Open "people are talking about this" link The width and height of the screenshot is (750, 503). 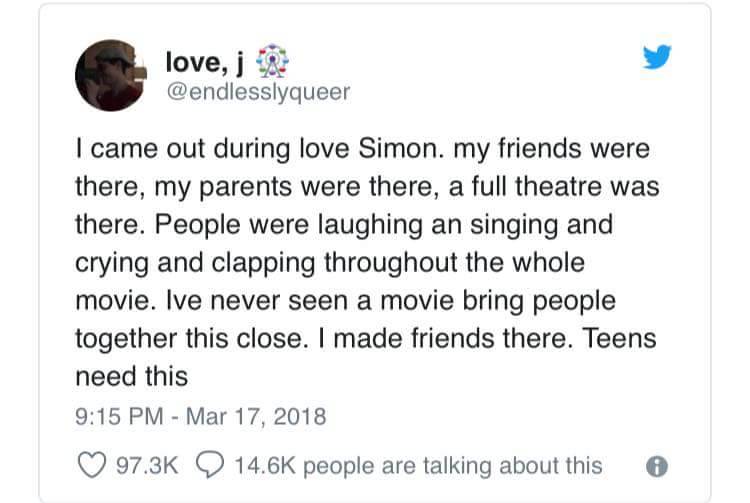(452, 465)
